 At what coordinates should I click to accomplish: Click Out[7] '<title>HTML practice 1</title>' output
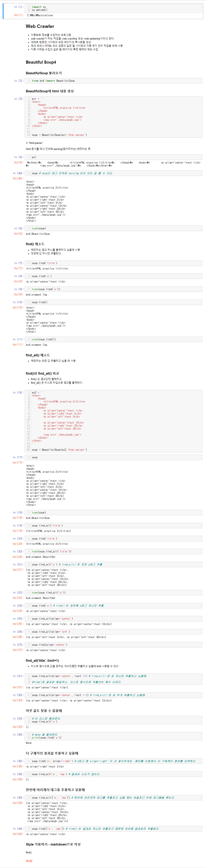47,268
